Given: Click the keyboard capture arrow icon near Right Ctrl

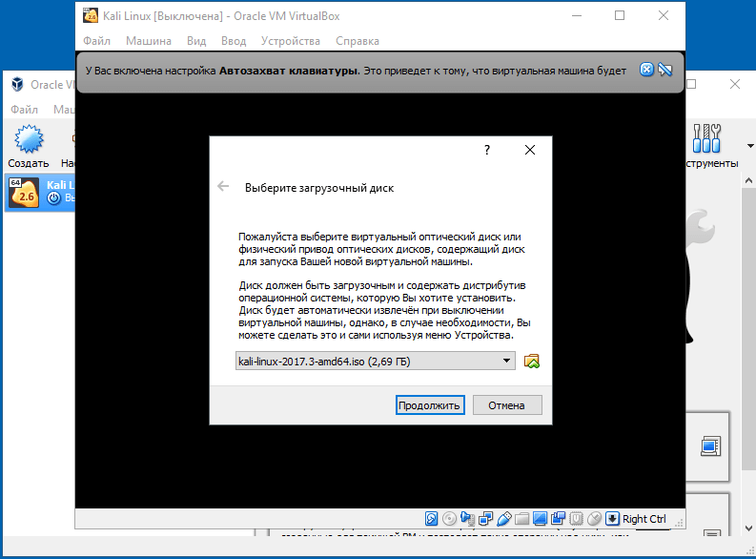Looking at the screenshot, I should coord(612,519).
